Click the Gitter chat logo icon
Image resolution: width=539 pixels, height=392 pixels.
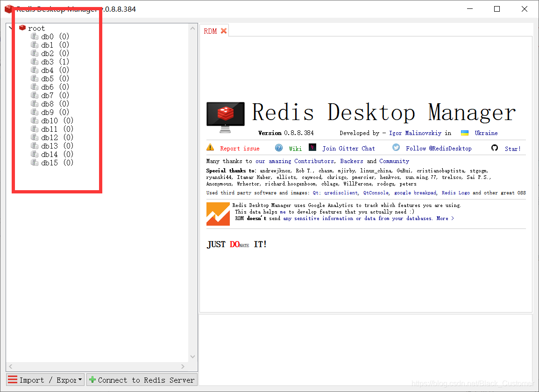click(312, 148)
